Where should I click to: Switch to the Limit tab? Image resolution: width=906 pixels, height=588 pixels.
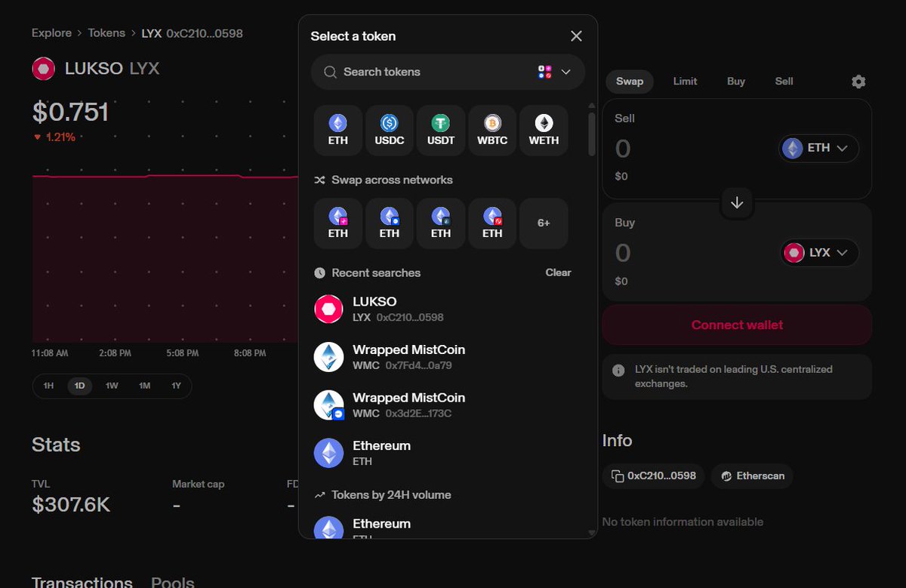685,81
